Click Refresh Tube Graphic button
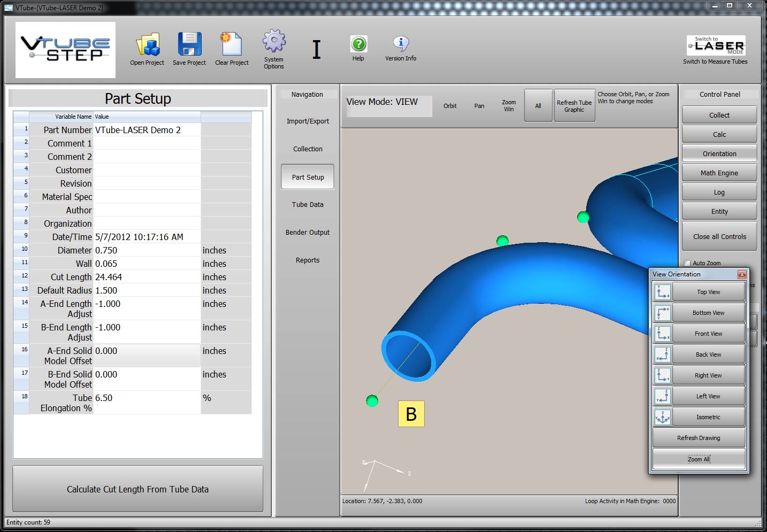 [574, 106]
